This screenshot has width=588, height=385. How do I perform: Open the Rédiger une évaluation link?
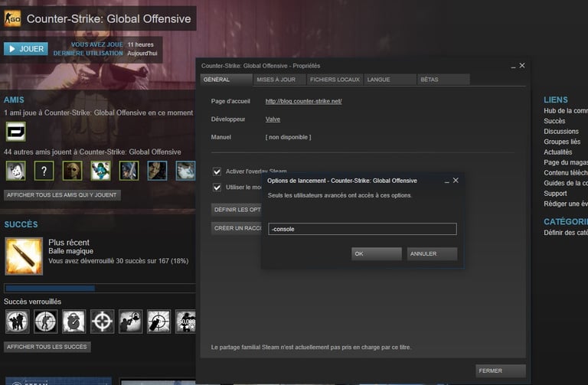point(566,204)
